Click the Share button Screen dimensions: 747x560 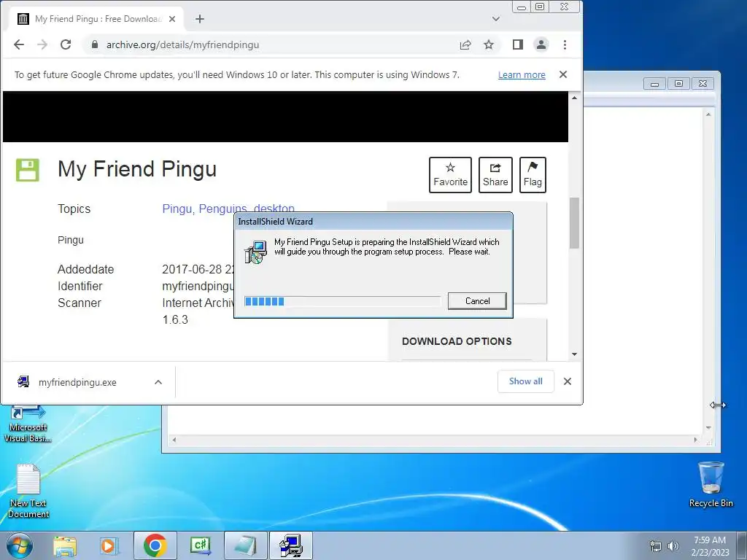[495, 175]
